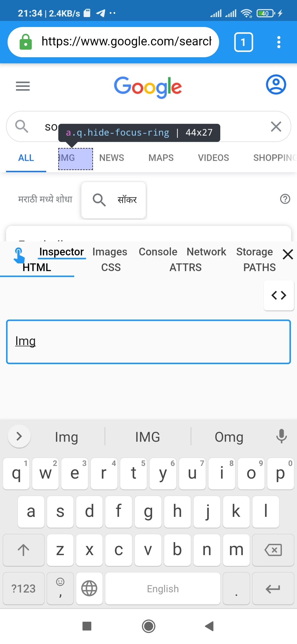Clear the search box with X icon
Screen dimensions: 297x644
click(x=276, y=127)
